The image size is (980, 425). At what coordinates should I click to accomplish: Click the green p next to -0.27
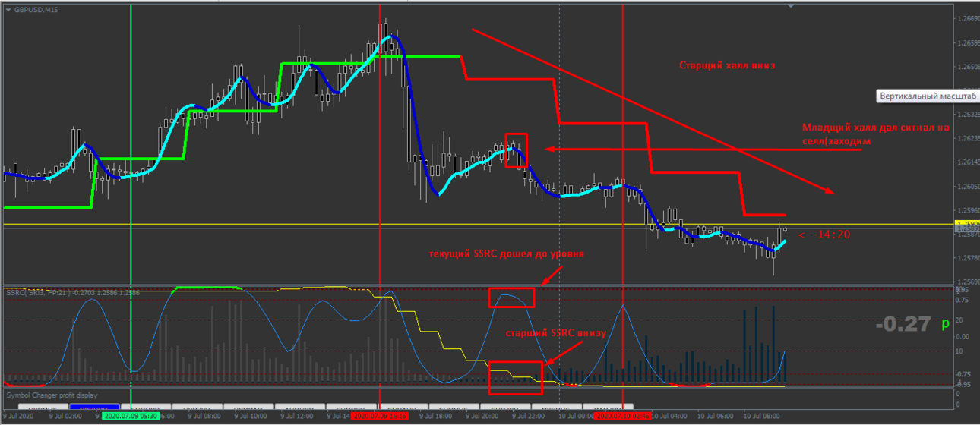[x=945, y=324]
